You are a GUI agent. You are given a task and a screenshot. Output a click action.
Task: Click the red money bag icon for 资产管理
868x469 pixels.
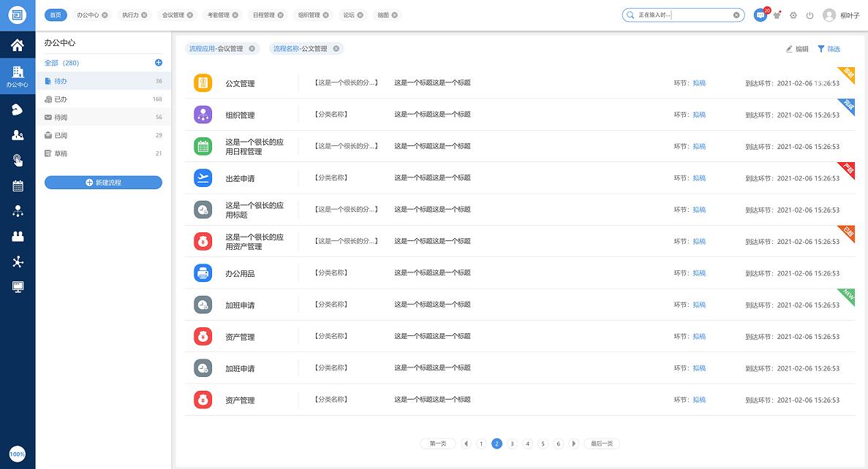(203, 336)
